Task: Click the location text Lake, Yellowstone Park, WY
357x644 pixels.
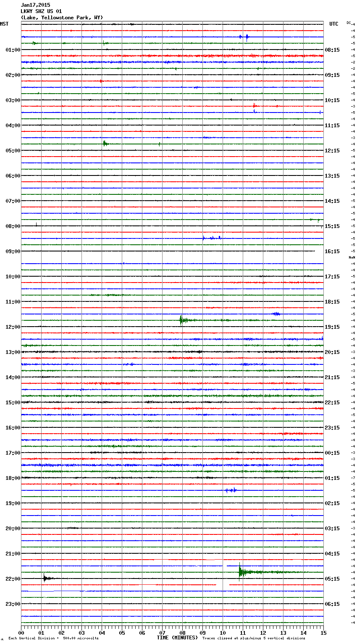Action: click(62, 18)
